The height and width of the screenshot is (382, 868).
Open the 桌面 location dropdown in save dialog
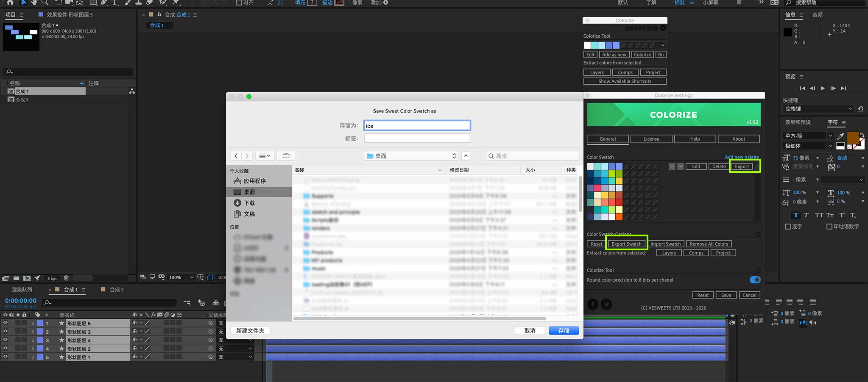[411, 156]
